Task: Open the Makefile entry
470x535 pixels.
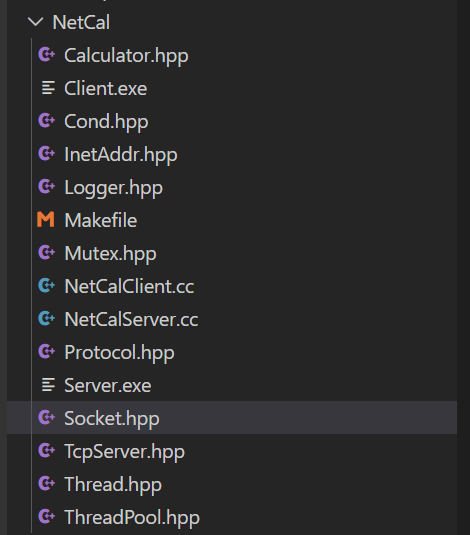Action: (101, 220)
